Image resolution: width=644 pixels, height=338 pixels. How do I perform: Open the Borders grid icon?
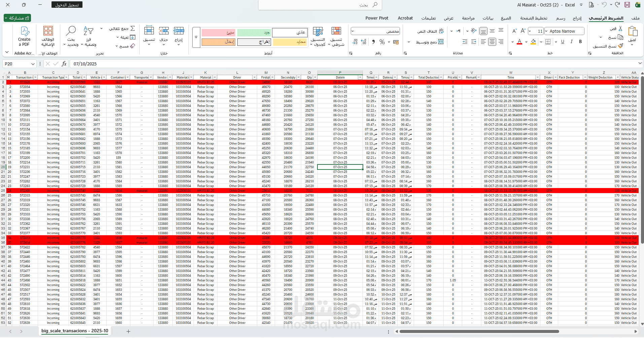coord(548,42)
